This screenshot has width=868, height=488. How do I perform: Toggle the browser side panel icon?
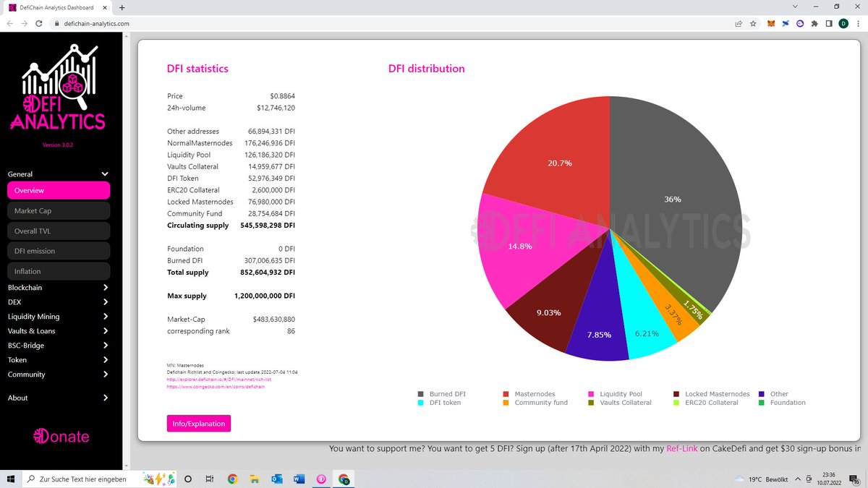click(829, 23)
